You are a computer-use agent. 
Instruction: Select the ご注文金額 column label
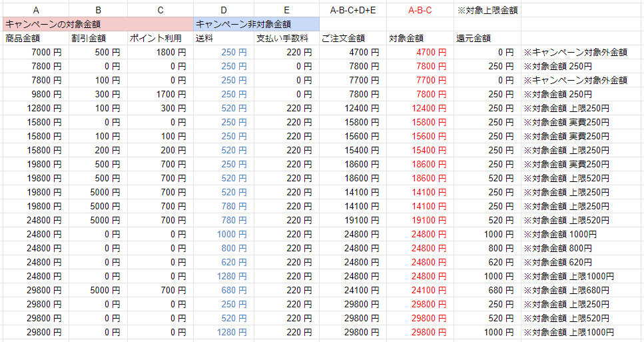click(x=353, y=38)
